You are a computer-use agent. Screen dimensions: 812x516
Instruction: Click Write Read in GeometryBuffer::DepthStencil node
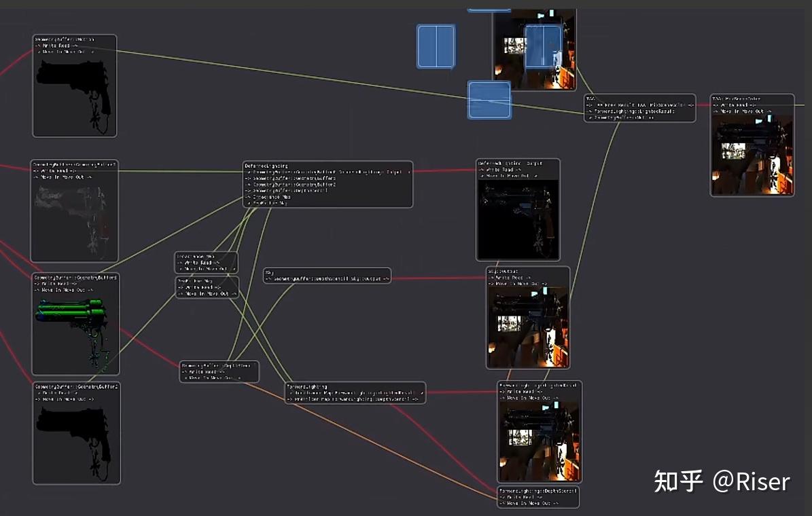[203, 371]
